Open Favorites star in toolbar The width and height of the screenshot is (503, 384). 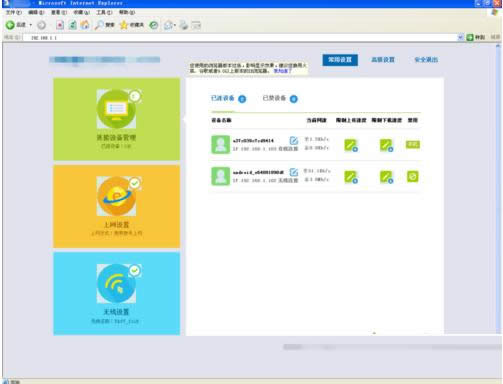pyautogui.click(x=132, y=25)
